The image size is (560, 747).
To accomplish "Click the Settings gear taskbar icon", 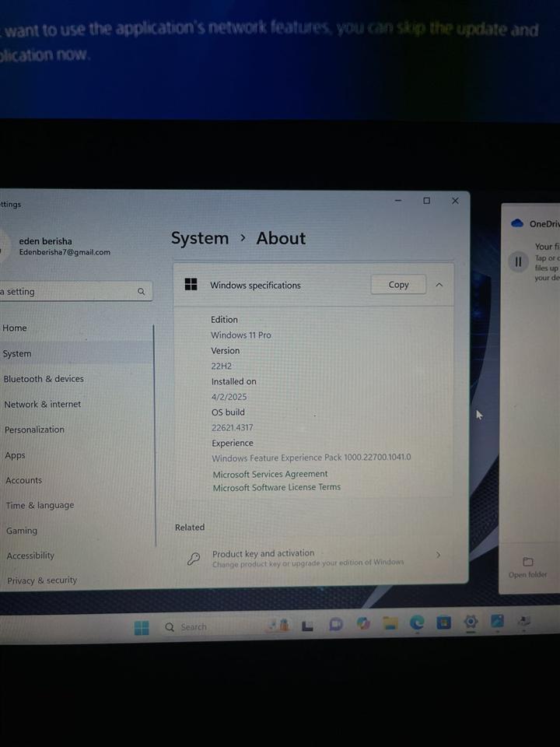I will (x=471, y=621).
